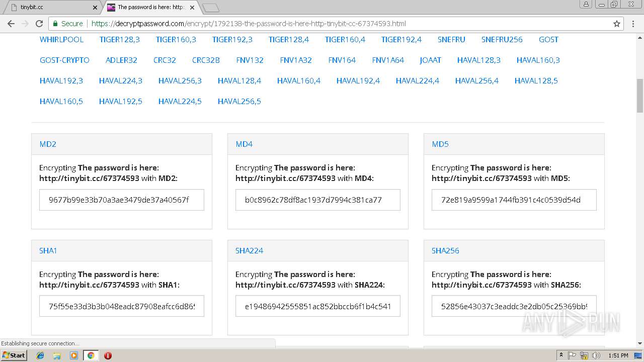The width and height of the screenshot is (644, 362).
Task: Reload the page with the refresh icon
Action: (39, 24)
